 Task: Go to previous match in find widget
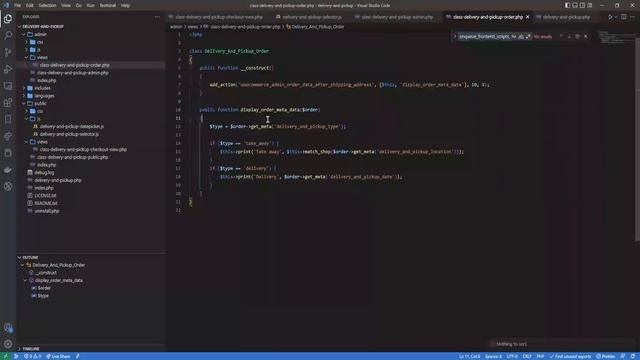(561, 36)
